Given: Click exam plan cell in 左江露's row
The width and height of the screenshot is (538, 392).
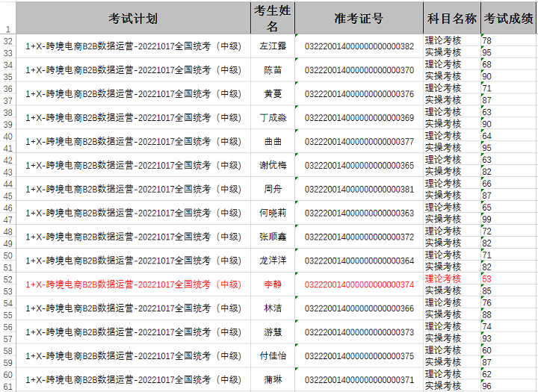Looking at the screenshot, I should 133,46.
